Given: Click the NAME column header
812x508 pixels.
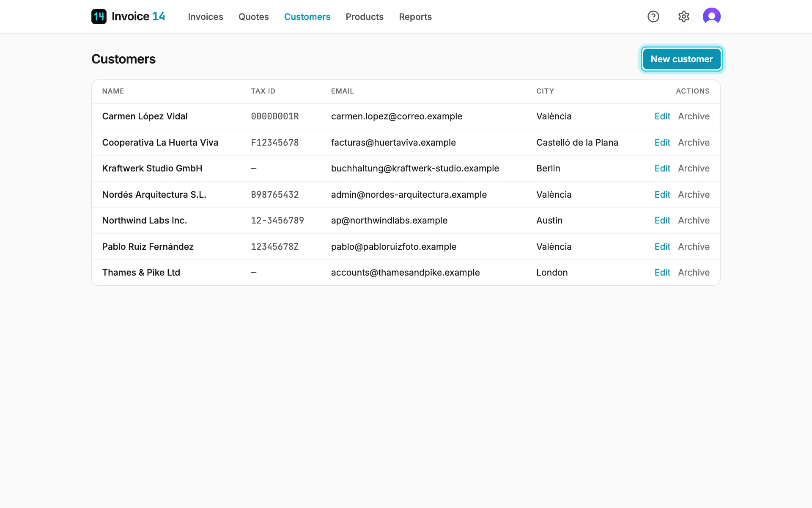Looking at the screenshot, I should (113, 91).
